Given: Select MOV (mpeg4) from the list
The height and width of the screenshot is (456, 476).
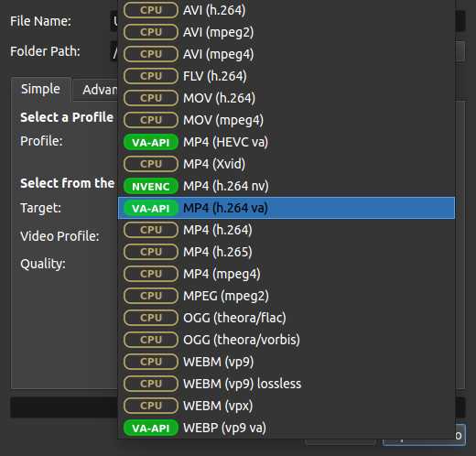Looking at the screenshot, I should tap(287, 120).
